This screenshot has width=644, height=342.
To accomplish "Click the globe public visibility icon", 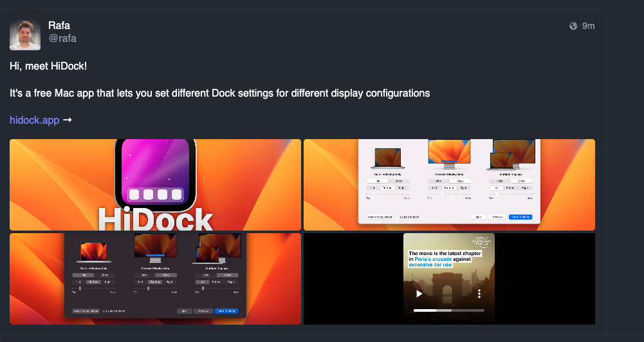I will (x=573, y=26).
